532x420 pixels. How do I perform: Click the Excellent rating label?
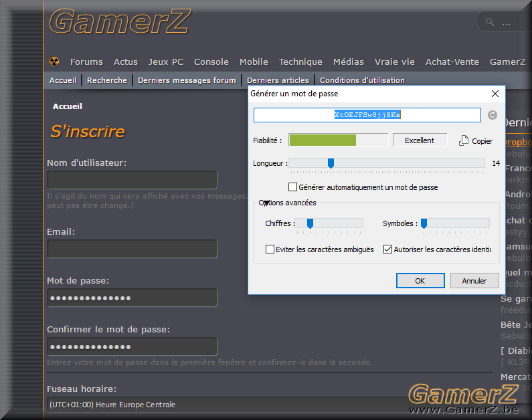point(420,140)
